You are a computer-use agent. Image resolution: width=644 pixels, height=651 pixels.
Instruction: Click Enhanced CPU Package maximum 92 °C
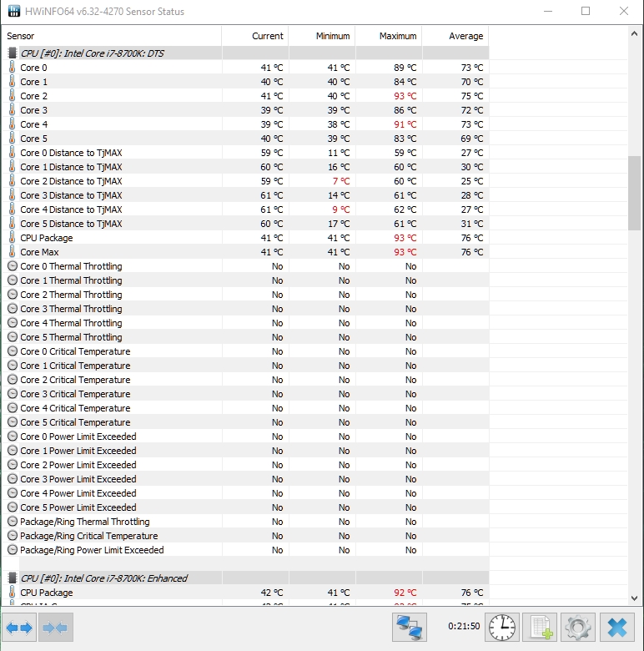[x=405, y=593]
